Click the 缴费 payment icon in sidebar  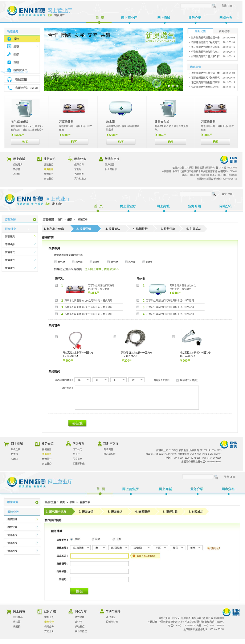click(x=9, y=47)
